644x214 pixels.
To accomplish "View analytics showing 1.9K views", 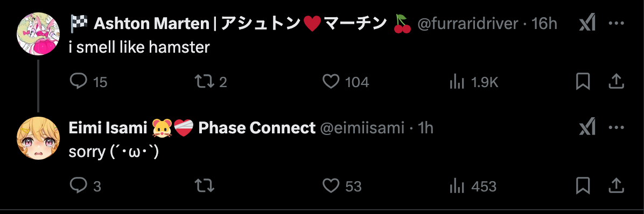I will click(457, 82).
